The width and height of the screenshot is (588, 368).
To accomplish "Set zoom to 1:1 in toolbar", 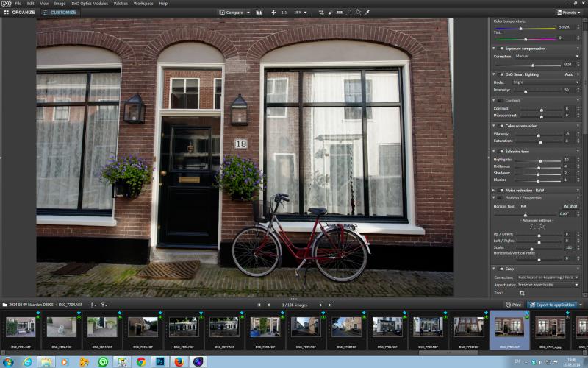I will coord(284,13).
